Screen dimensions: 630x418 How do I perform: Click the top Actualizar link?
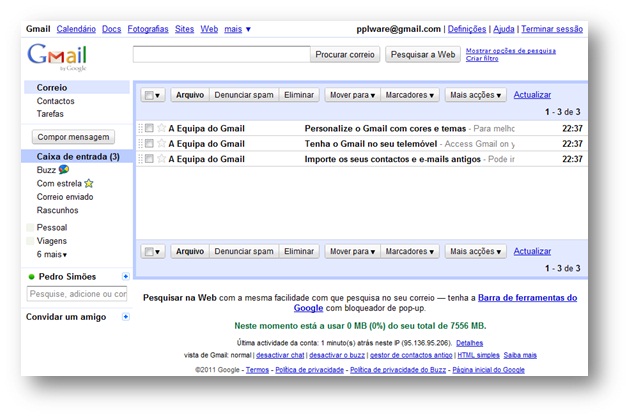click(x=532, y=95)
